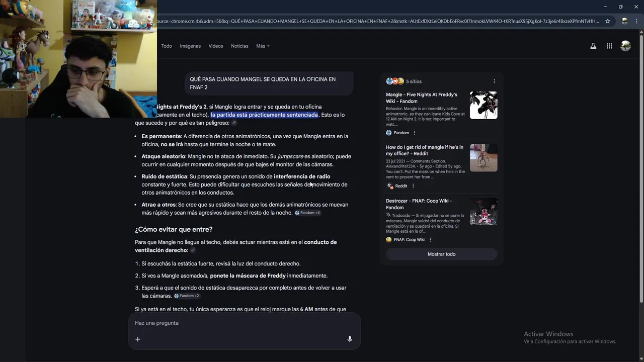Image resolution: width=644 pixels, height=362 pixels.
Task: Click highlighted 'la partida está prácticamente sentenciada'
Action: click(x=265, y=115)
